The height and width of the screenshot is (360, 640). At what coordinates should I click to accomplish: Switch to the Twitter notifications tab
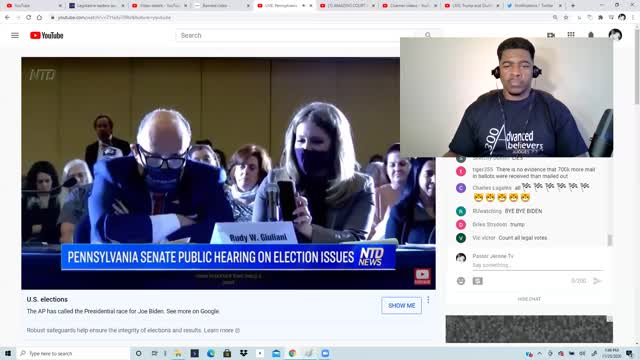(535, 6)
